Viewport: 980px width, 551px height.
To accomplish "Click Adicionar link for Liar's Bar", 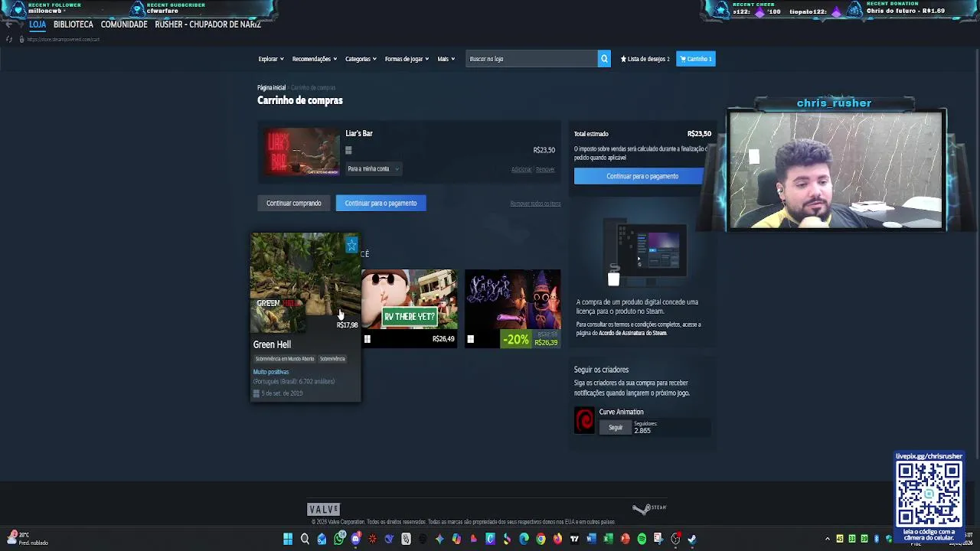I will pos(521,169).
